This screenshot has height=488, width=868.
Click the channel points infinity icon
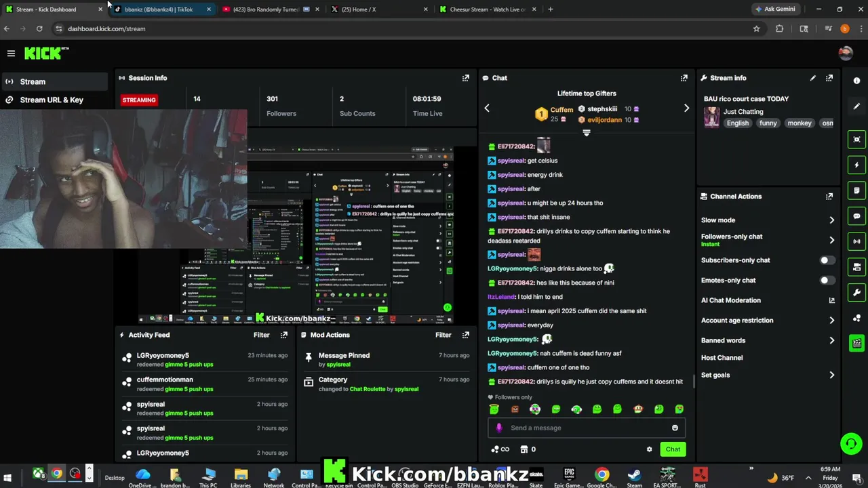point(500,449)
